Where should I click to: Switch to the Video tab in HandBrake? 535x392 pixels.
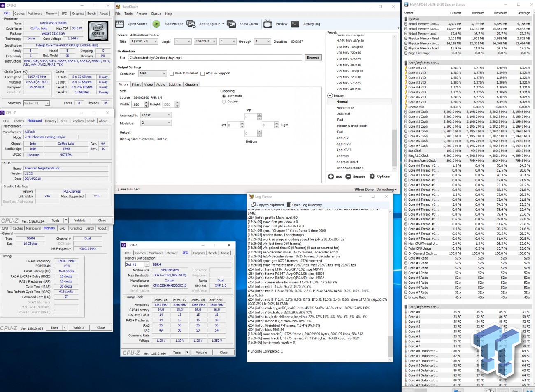pos(149,84)
